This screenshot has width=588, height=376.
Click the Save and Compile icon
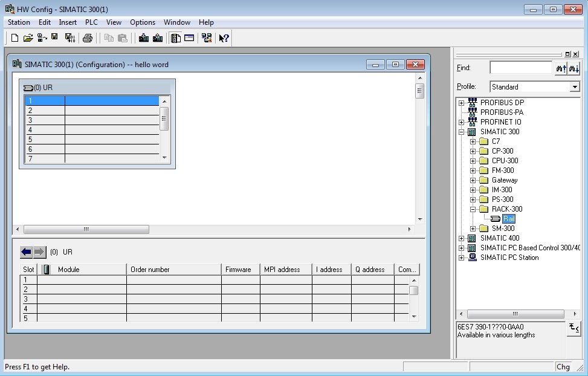(69, 38)
